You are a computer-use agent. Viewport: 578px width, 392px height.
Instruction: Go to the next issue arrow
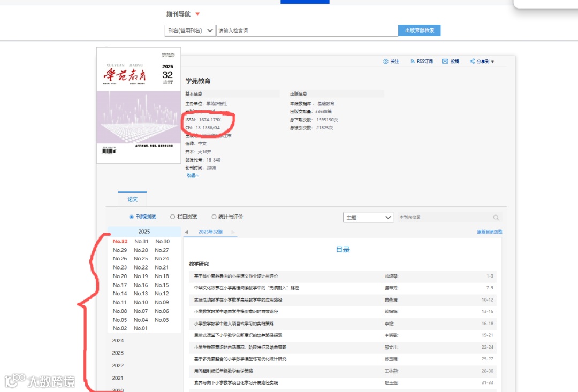pyautogui.click(x=233, y=232)
